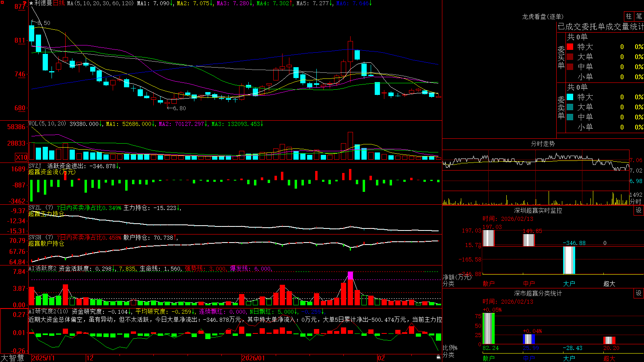Switch to 柱 bar display mode
The height and width of the screenshot is (362, 644).
tap(629, 16)
